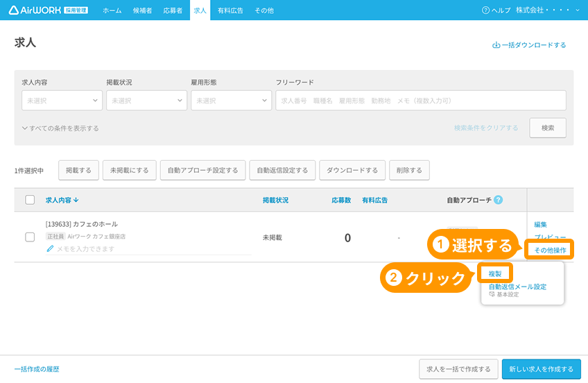Click the application count 0

pyautogui.click(x=347, y=238)
